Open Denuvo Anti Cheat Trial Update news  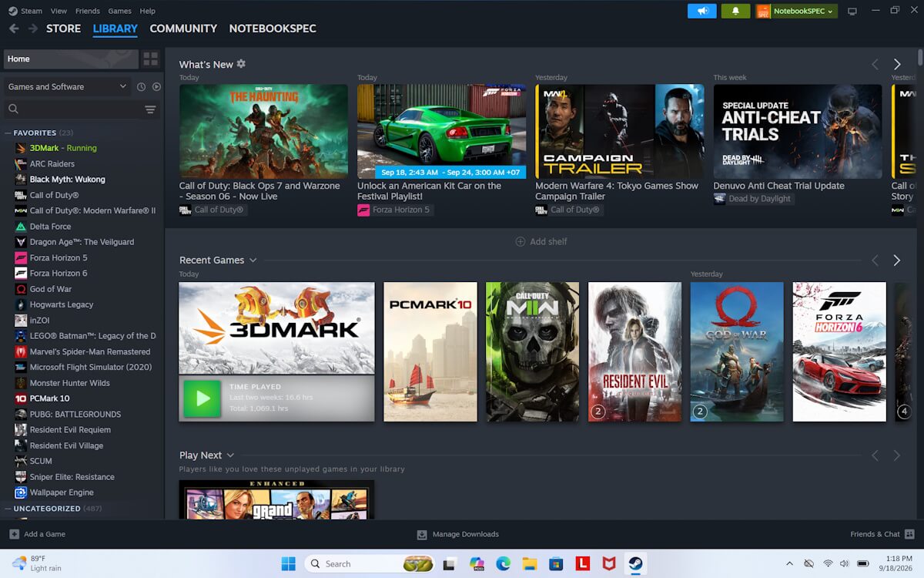point(798,132)
